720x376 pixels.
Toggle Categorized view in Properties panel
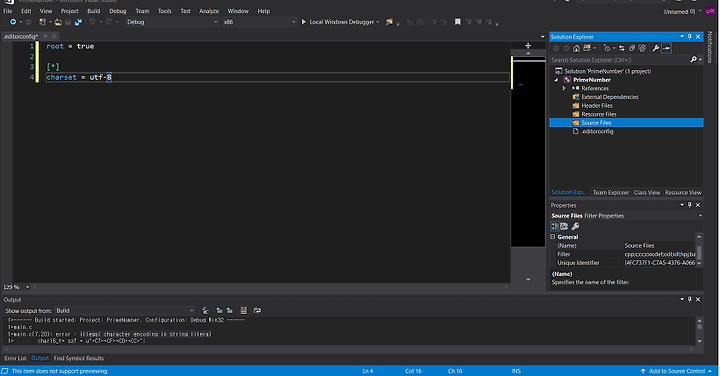pyautogui.click(x=555, y=226)
